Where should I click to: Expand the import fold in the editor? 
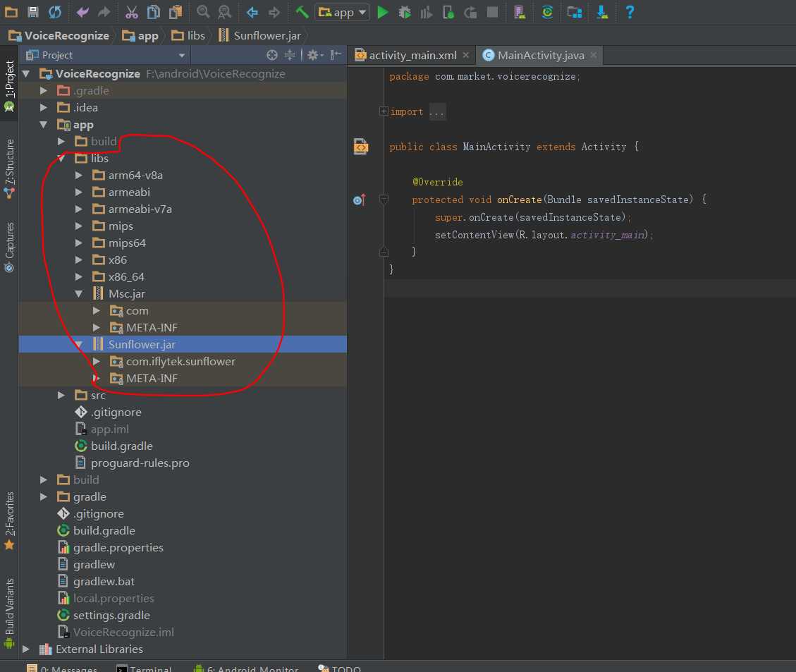point(384,111)
